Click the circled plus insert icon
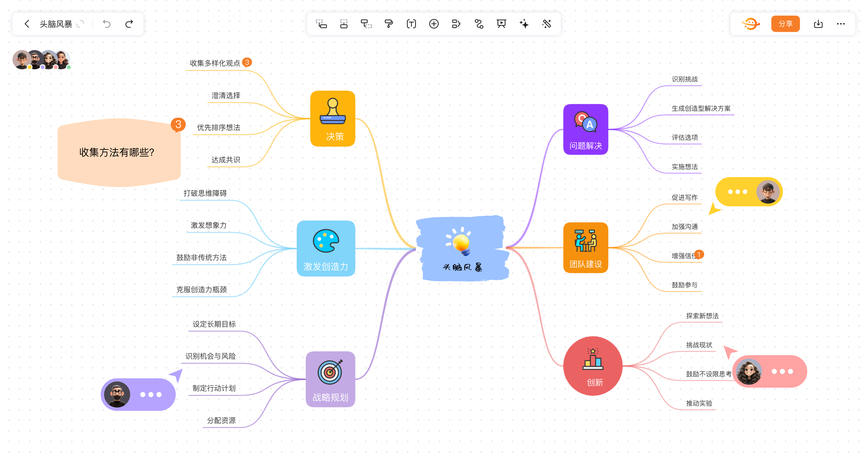Viewport: 868px width, 460px height. (x=434, y=24)
